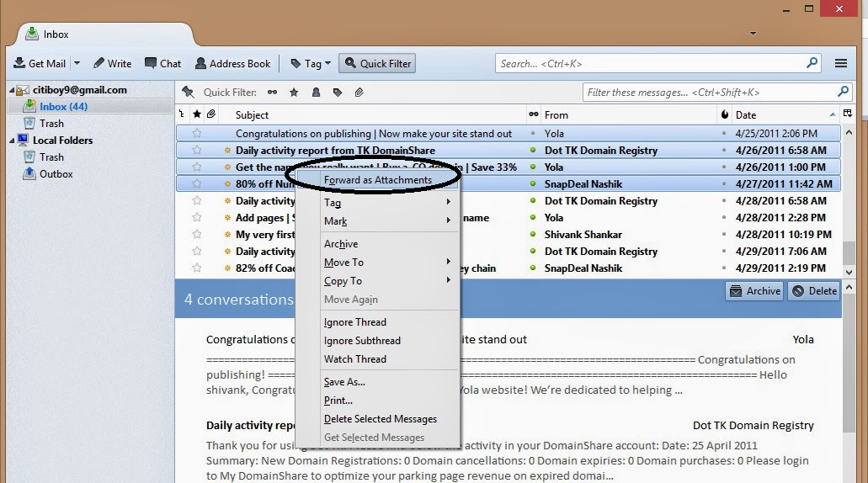Compose a new message with Write
The height and width of the screenshot is (483, 868).
(x=112, y=64)
